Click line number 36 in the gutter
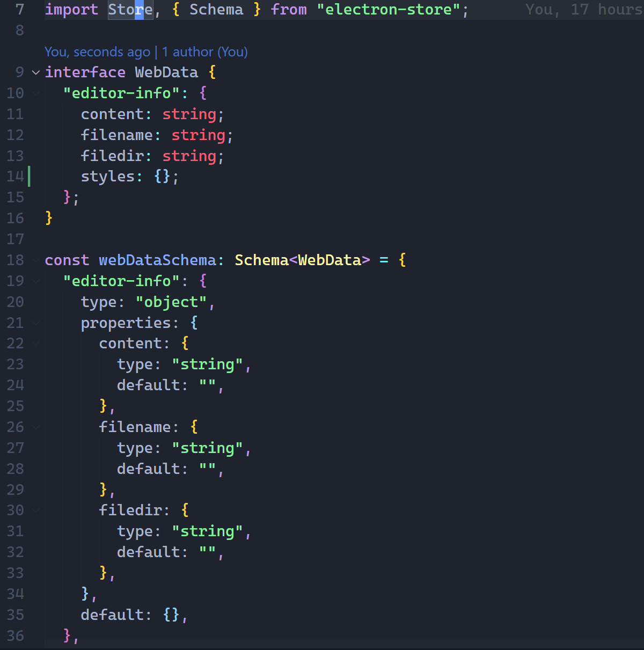The width and height of the screenshot is (644, 650). point(15,636)
